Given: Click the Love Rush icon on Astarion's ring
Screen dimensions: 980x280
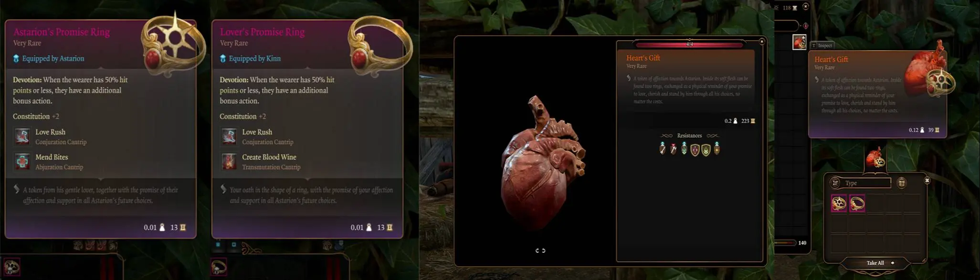Looking at the screenshot, I should [22, 136].
